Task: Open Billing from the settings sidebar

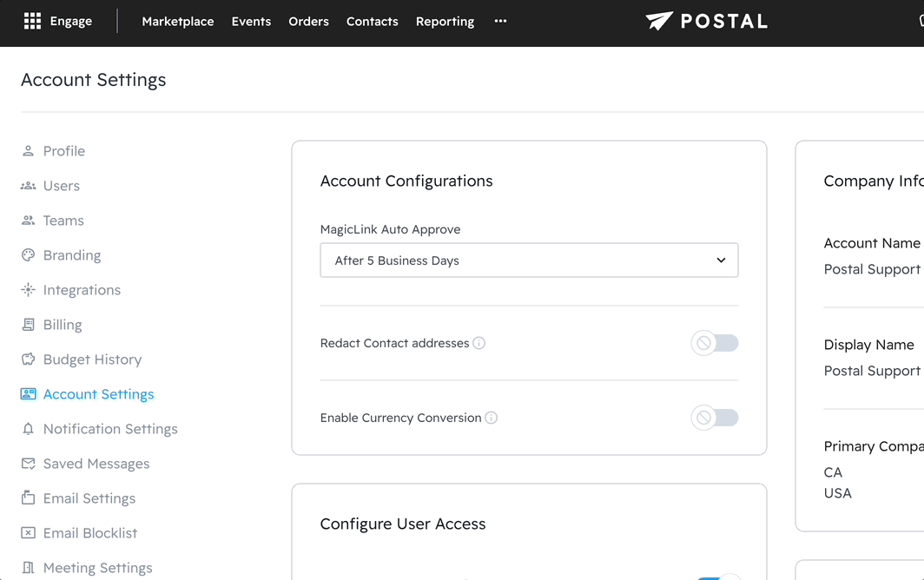Action: tap(63, 325)
